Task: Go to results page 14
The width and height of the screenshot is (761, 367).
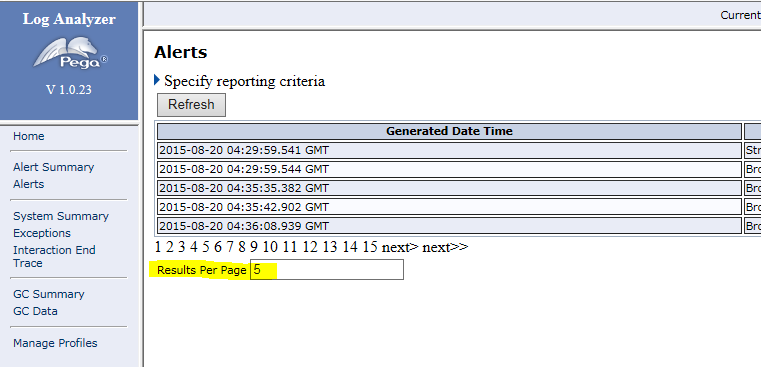Action: [x=350, y=247]
